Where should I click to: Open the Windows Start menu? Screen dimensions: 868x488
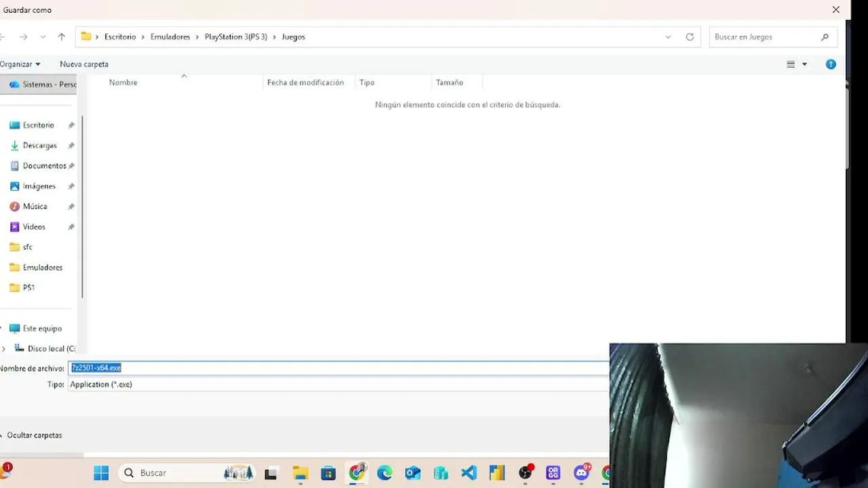[101, 472]
